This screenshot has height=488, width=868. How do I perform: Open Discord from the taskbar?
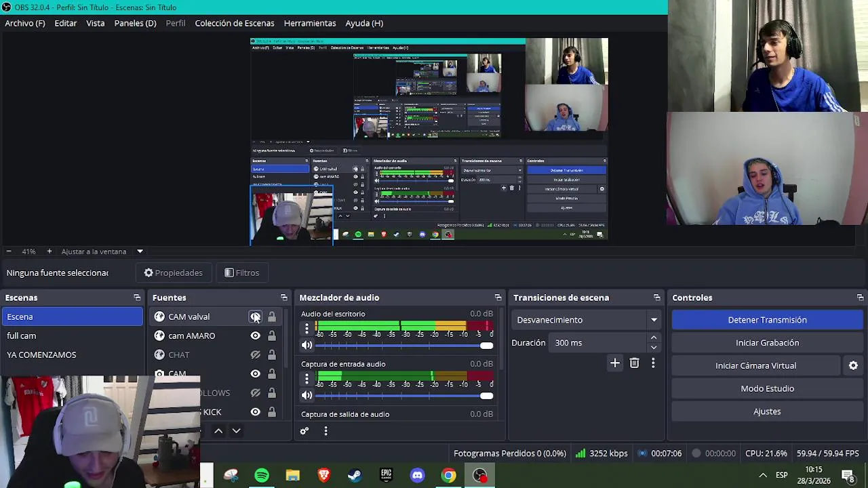pos(417,475)
